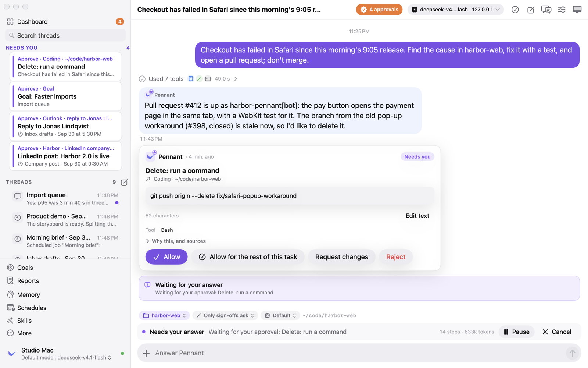
Task: Open the sliders settings icon in header
Action: point(562,10)
